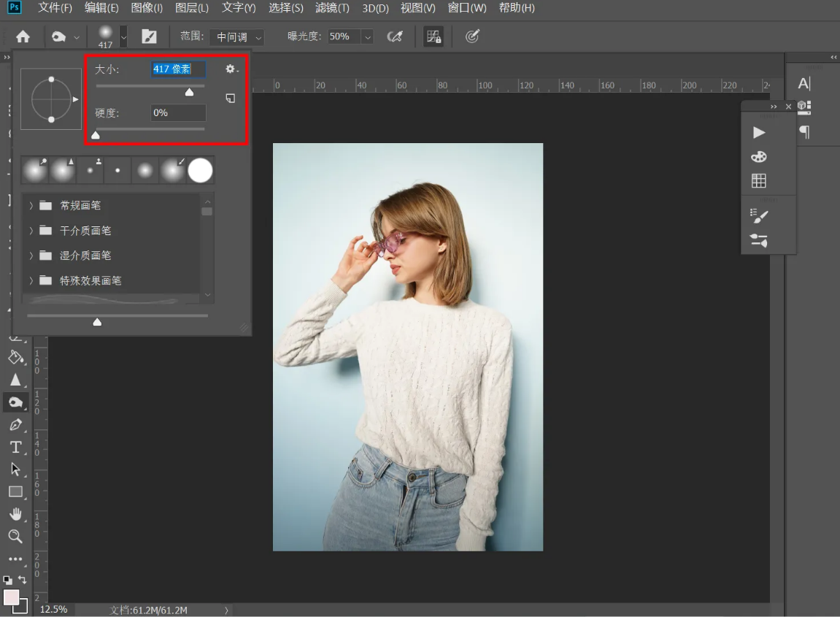Open the Color palette panel icon
This screenshot has width=840, height=617.
759,156
